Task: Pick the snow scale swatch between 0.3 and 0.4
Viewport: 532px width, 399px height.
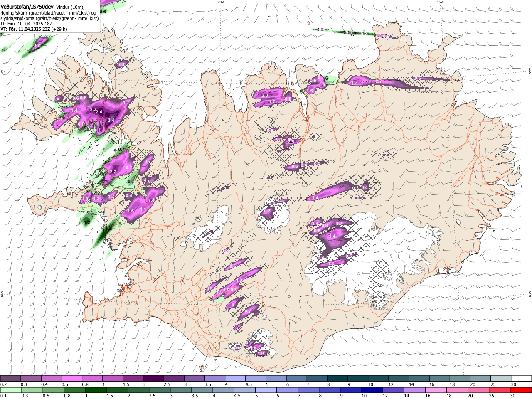Action: [x=31, y=379]
